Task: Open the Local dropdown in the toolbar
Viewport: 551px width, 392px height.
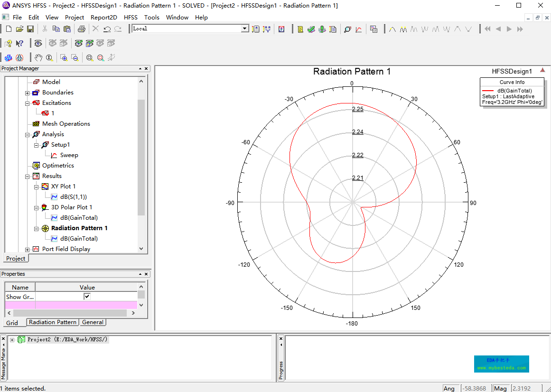Action: 245,28
